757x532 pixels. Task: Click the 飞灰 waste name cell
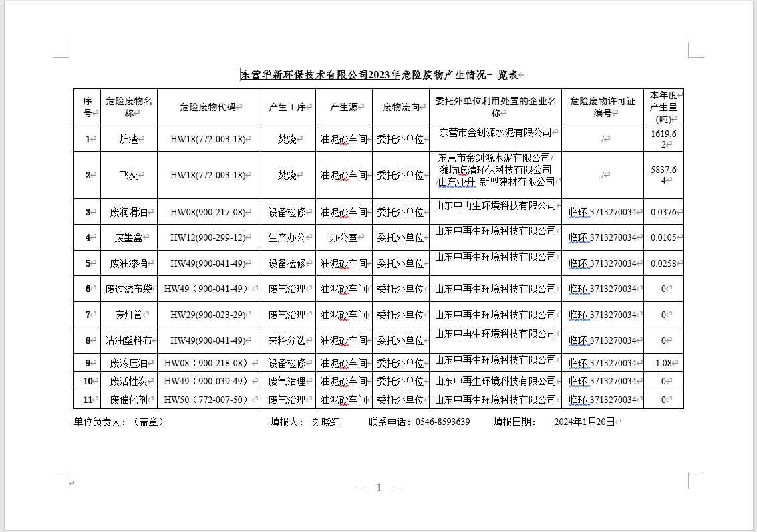click(x=129, y=175)
